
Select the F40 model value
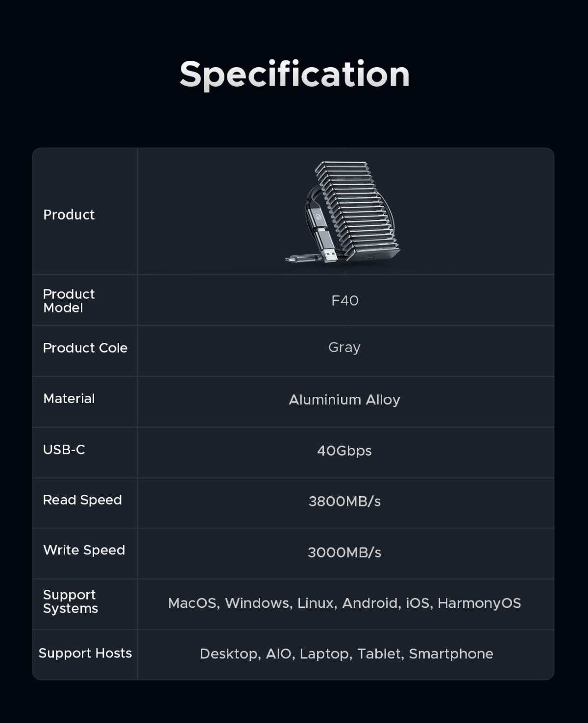(344, 300)
